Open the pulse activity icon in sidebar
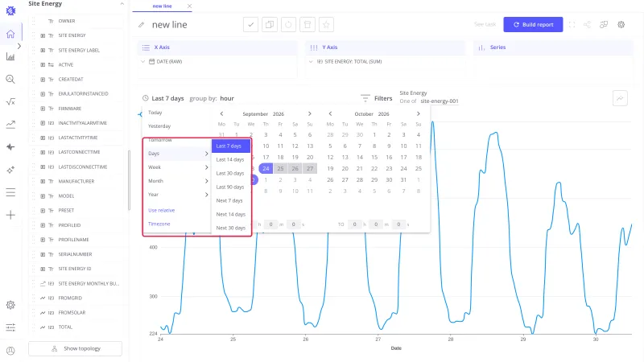The image size is (644, 362). (x=10, y=147)
